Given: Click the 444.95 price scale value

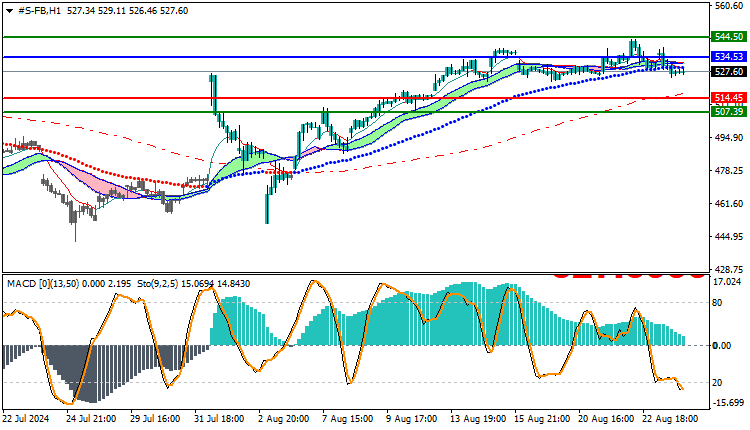Looking at the screenshot, I should point(728,237).
